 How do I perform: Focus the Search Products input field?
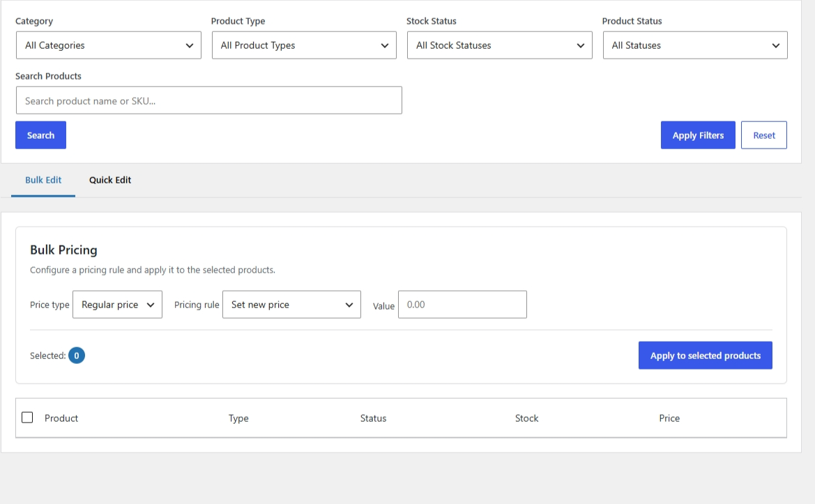(x=209, y=100)
